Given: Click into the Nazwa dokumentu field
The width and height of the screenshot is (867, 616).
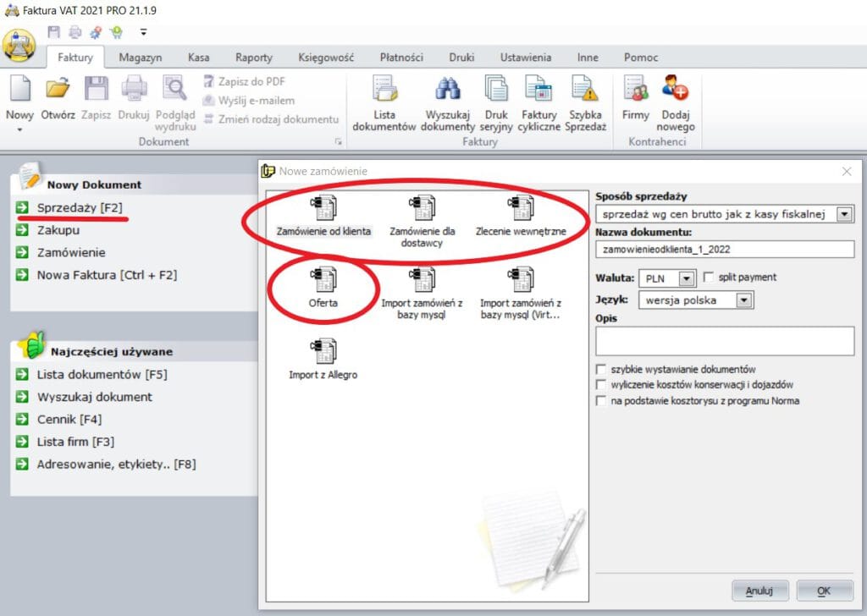Looking at the screenshot, I should click(x=725, y=249).
